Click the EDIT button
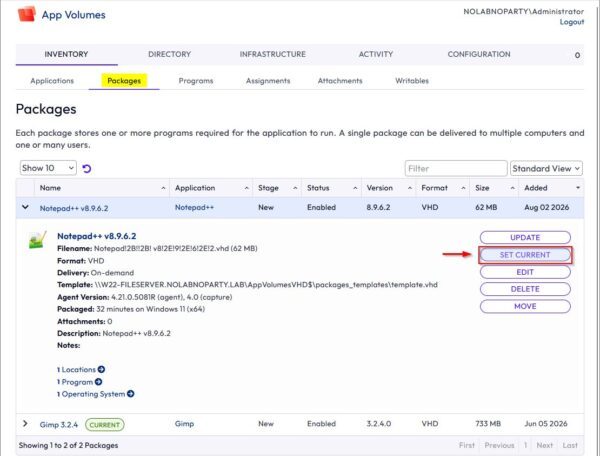The width and height of the screenshot is (600, 456). pyautogui.click(x=525, y=272)
